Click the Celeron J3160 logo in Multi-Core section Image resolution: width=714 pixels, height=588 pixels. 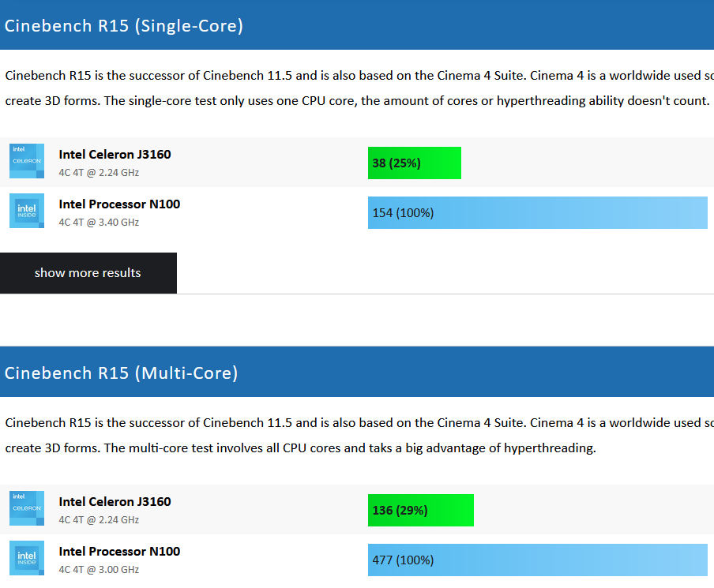27,508
